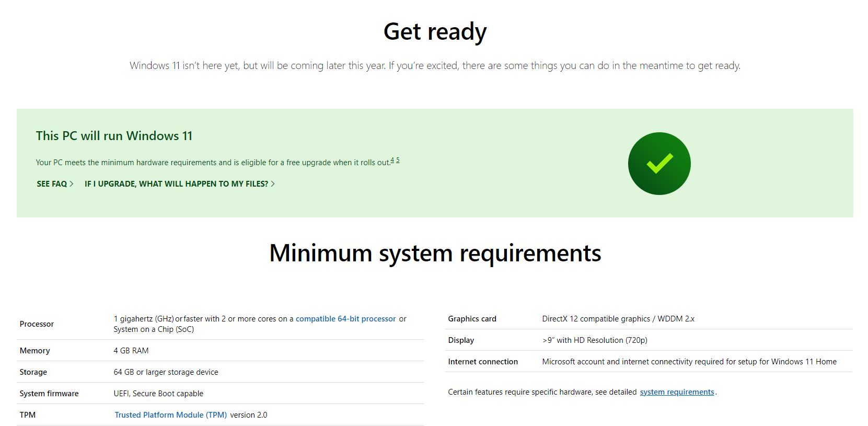Open footnote 5 superscript link
Screen dimensions: 868x426
coord(398,160)
